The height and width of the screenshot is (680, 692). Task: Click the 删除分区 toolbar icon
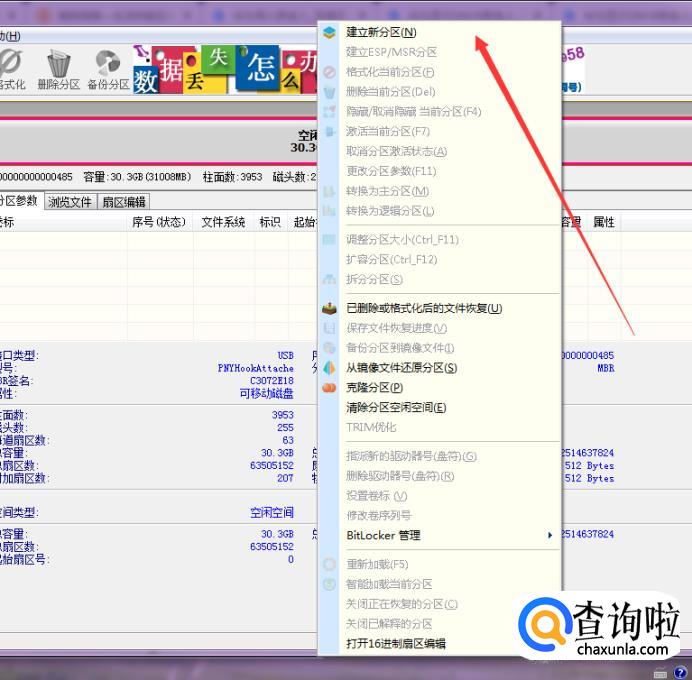point(58,69)
